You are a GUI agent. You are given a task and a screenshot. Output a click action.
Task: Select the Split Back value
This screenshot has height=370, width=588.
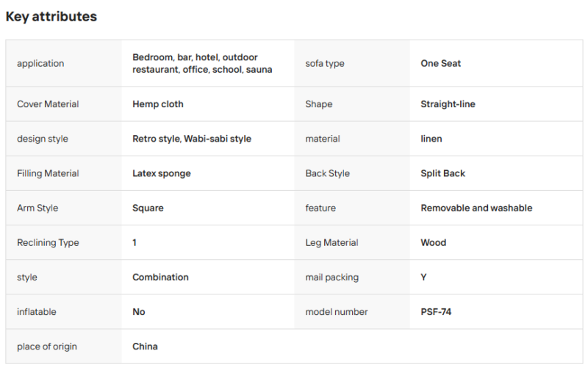[x=443, y=173]
